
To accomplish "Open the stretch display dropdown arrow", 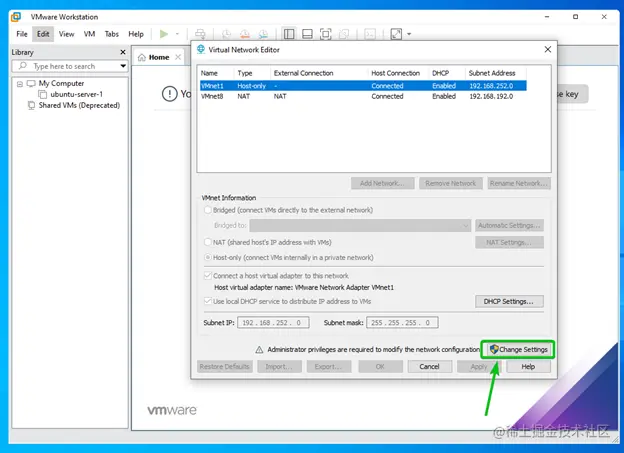I will pyautogui.click(x=409, y=34).
